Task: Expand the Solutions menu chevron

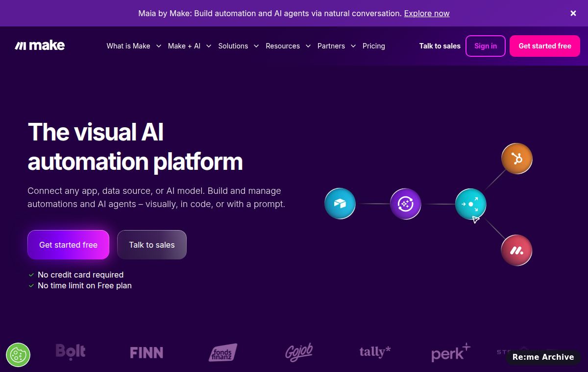Action: [x=256, y=46]
